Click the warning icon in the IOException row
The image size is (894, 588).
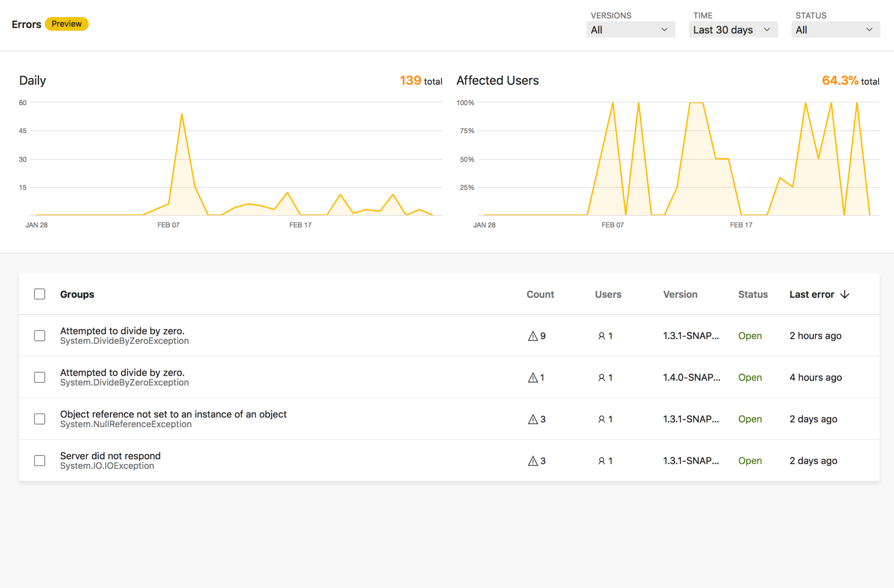tap(533, 461)
